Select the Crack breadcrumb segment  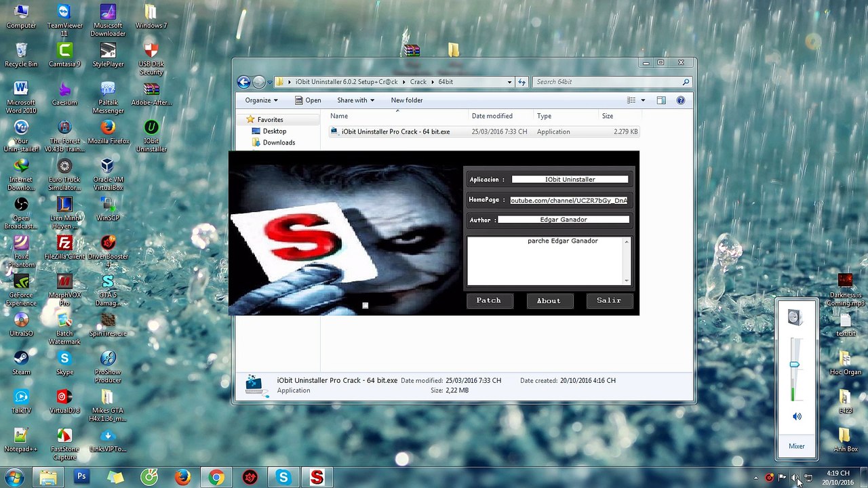pos(418,82)
